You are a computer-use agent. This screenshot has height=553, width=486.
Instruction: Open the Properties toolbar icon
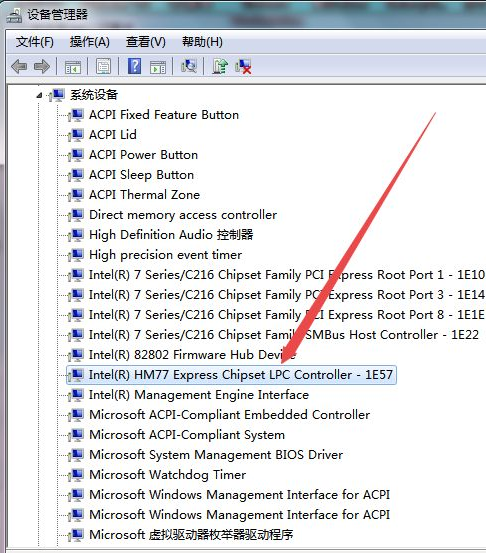point(103,66)
